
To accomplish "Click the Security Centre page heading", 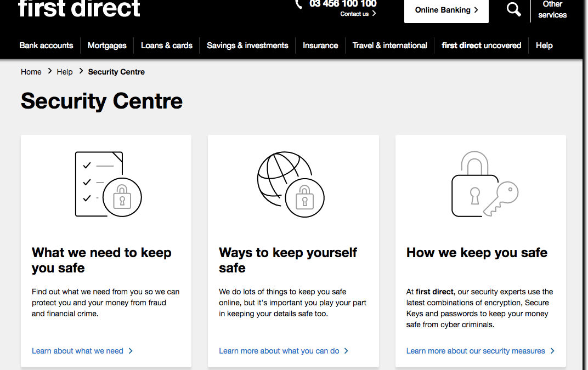I will point(101,101).
